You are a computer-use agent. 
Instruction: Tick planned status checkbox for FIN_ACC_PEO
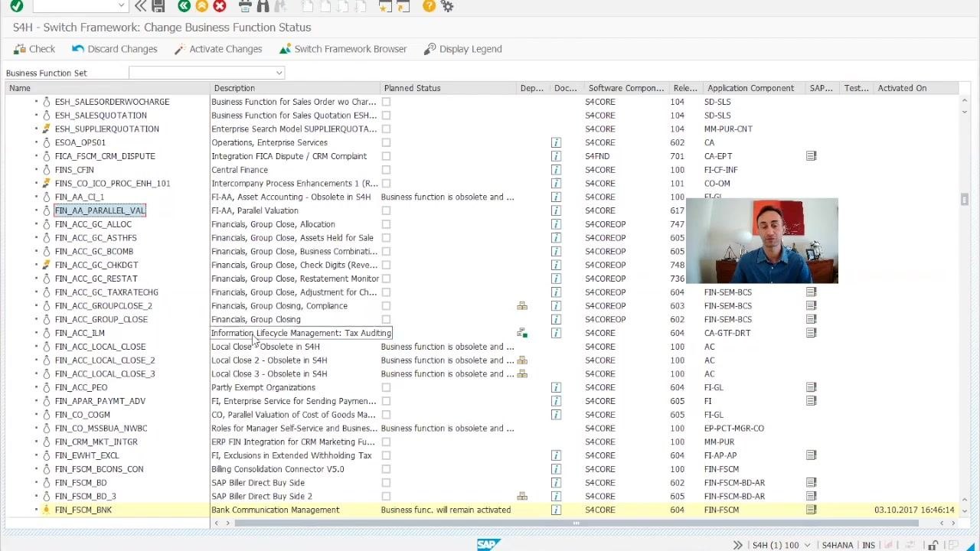[386, 387]
